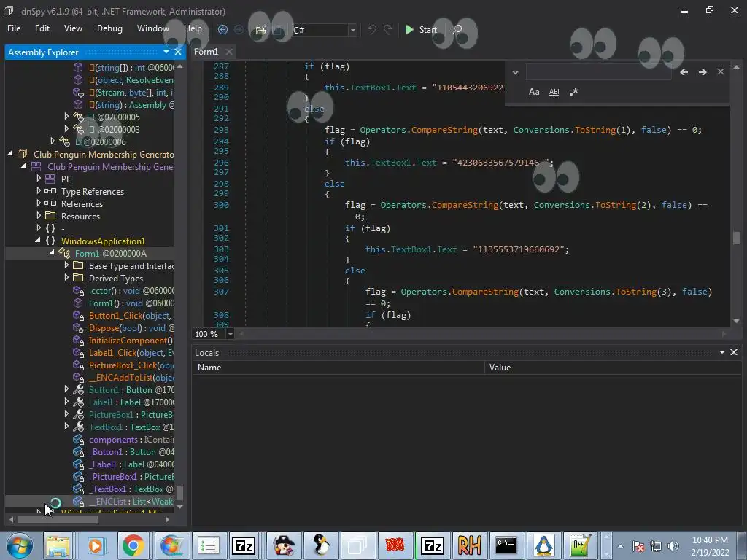
Task: Select the Club Penguin Membership Generator assembly
Action: (103, 155)
